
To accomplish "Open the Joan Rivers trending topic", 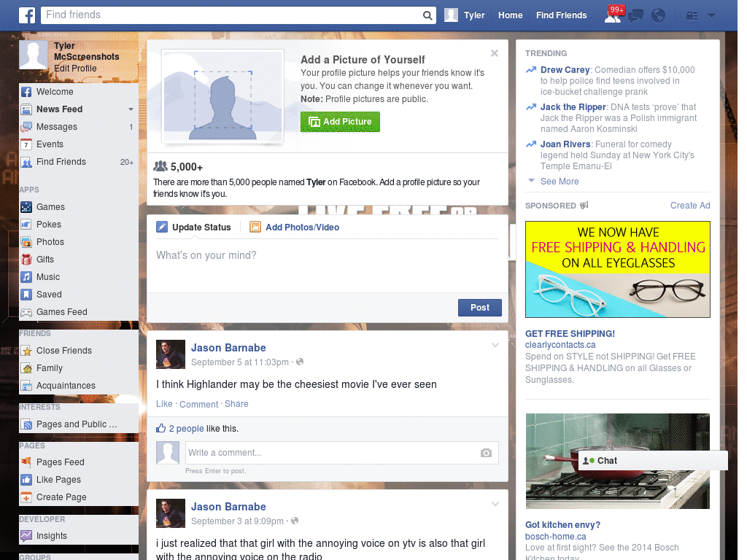I will (x=565, y=144).
